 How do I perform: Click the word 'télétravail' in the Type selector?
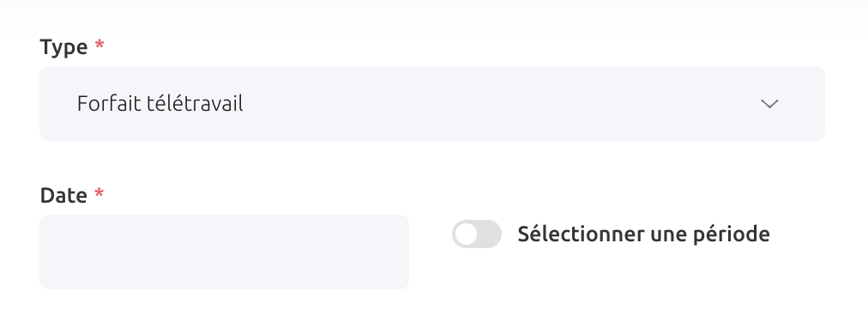tap(195, 104)
